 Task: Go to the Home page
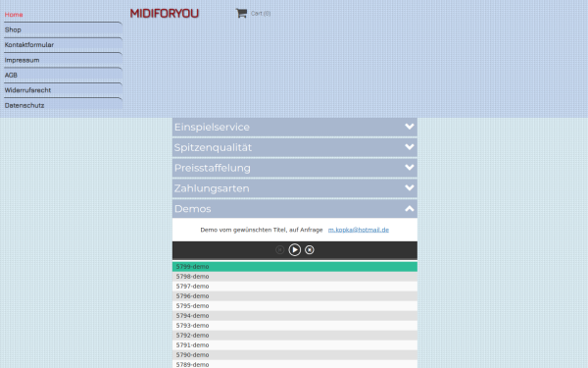tap(14, 15)
